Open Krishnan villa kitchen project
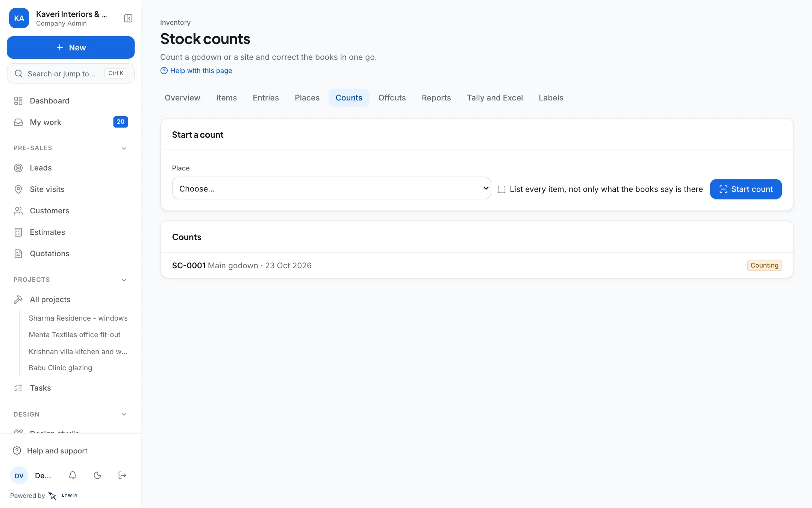 (78, 351)
